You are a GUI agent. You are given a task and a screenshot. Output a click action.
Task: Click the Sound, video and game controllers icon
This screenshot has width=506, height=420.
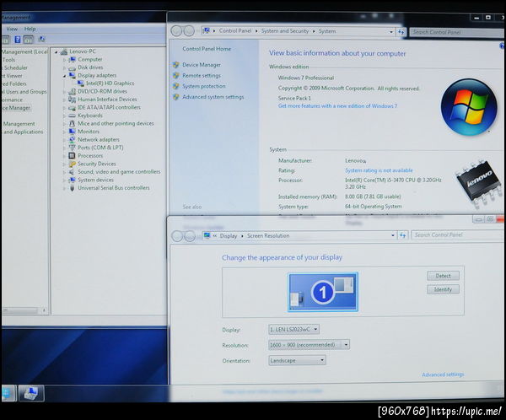pos(73,172)
